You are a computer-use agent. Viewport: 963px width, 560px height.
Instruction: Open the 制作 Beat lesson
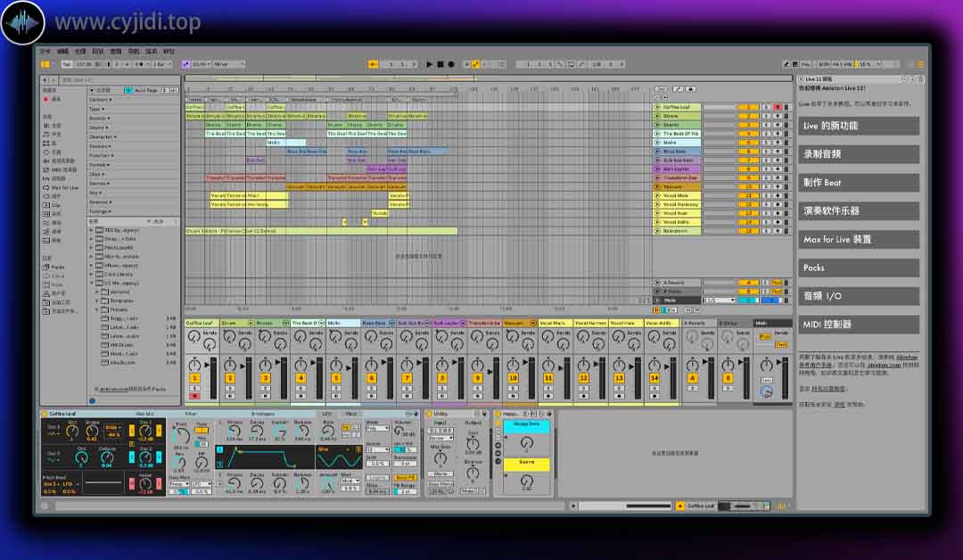859,183
